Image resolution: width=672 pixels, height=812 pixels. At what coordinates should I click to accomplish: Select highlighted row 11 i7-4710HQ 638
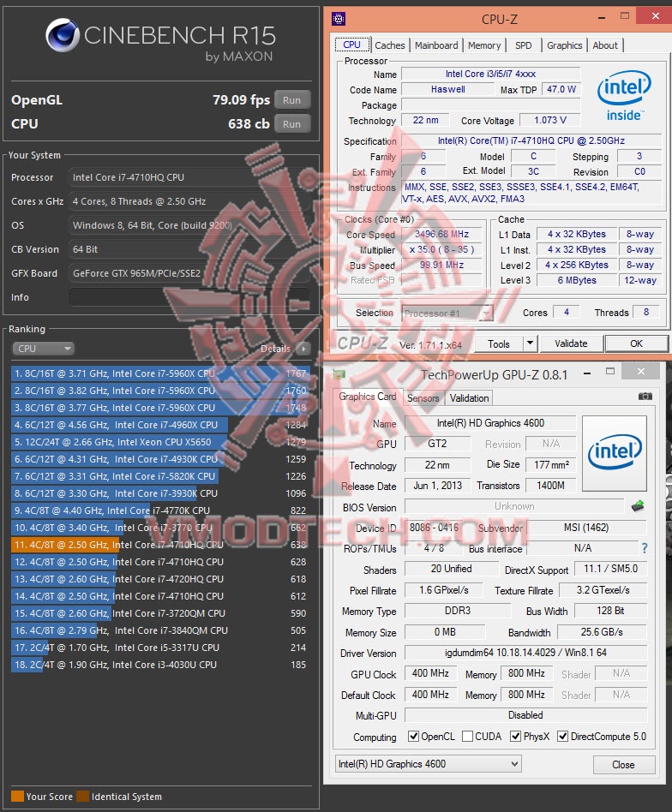160,545
